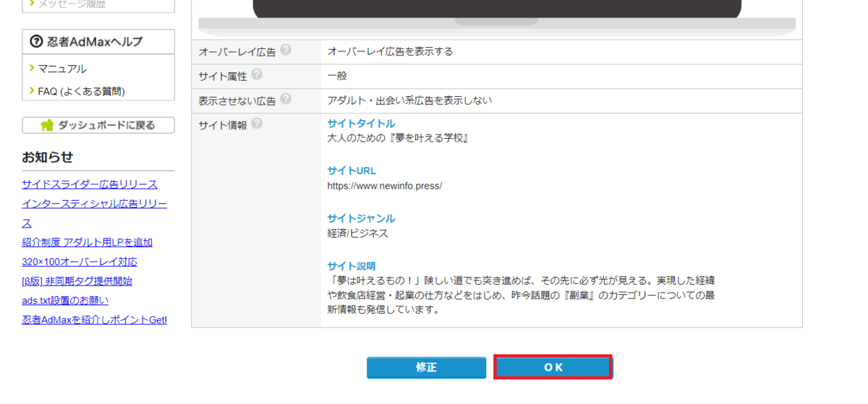868x404 pixels.
Task: Open FAQ (よくある質問) link
Action: click(x=81, y=91)
